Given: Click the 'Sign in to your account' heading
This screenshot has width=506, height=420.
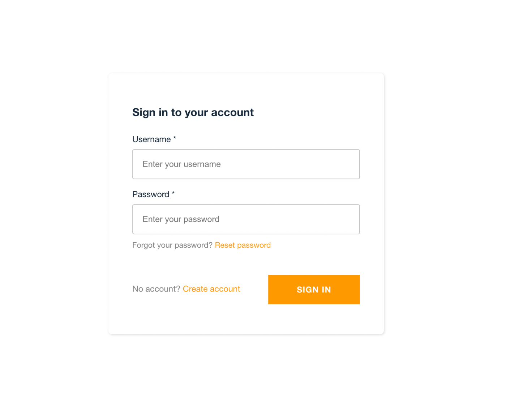Looking at the screenshot, I should point(193,112).
